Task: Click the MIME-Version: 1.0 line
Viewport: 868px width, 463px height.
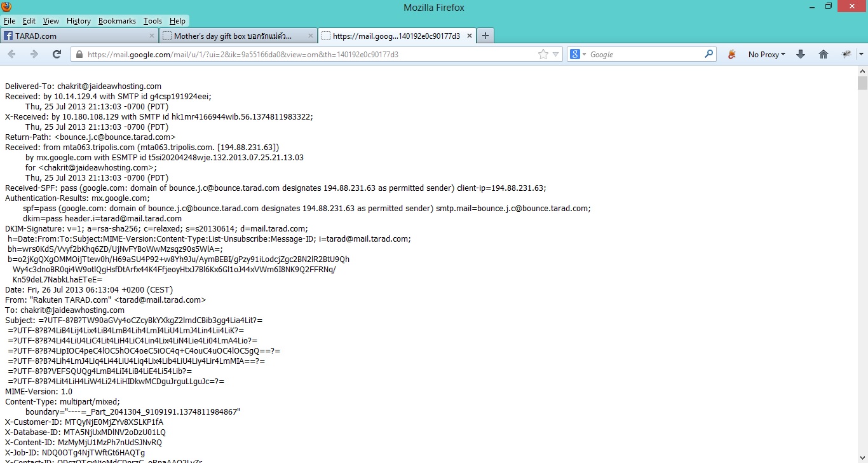Action: [x=39, y=392]
